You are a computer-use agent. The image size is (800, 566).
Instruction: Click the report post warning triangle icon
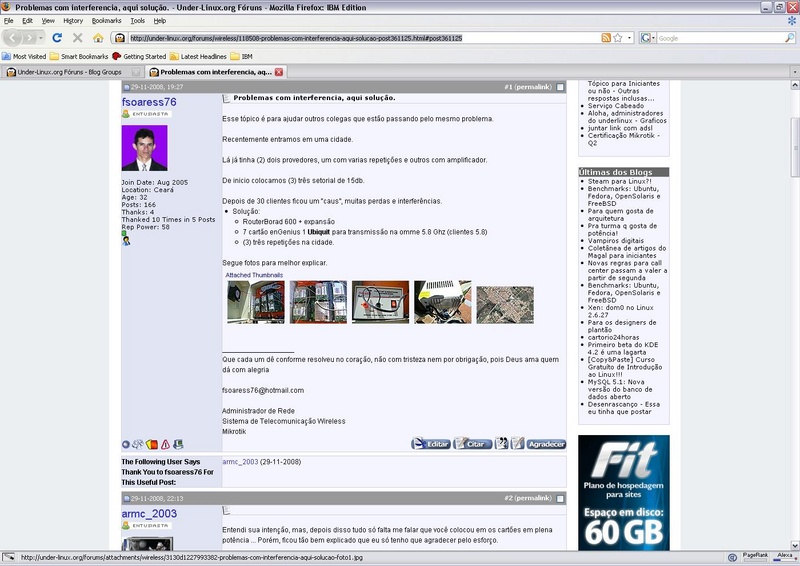pos(165,445)
